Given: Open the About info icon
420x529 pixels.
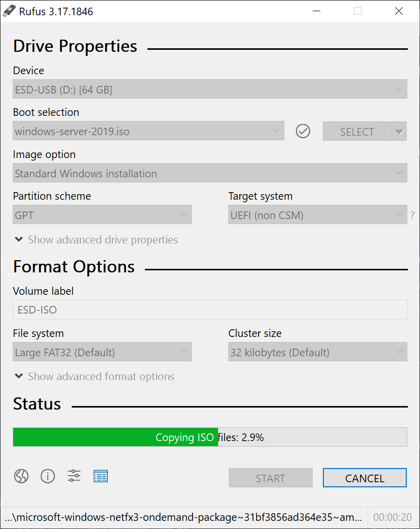Looking at the screenshot, I should tap(48, 476).
